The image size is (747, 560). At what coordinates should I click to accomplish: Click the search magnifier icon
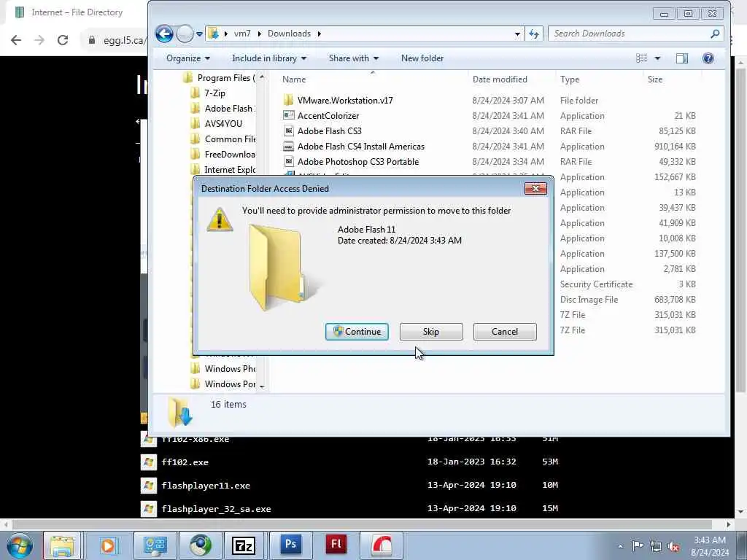pos(715,34)
